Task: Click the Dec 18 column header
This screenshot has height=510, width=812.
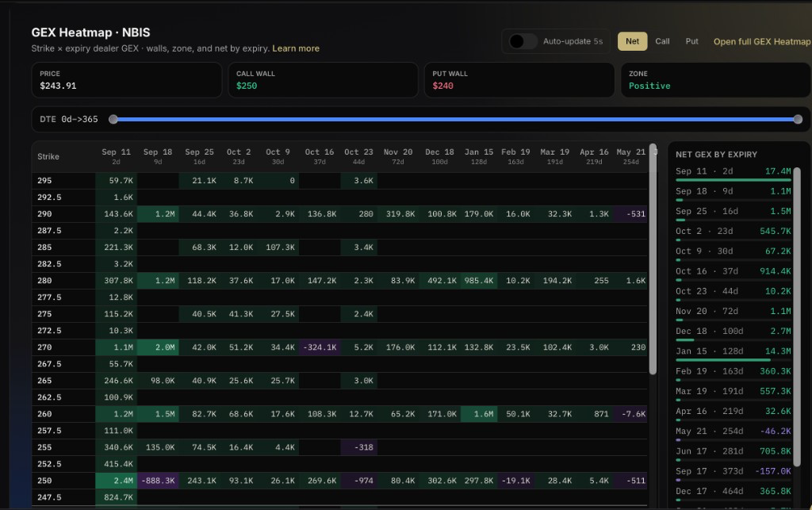Action: click(x=439, y=156)
